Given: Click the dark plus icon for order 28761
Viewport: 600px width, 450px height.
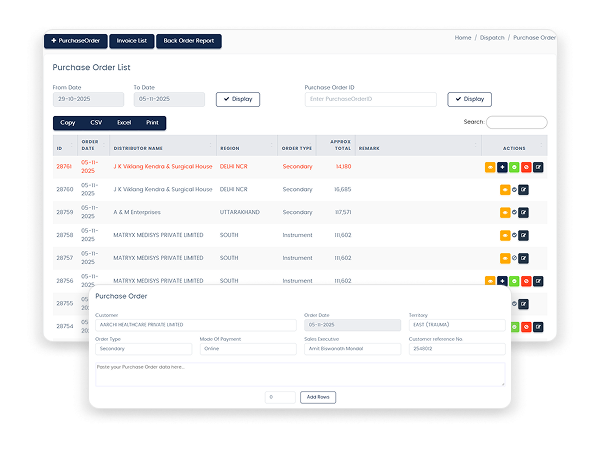Looking at the screenshot, I should coord(502,167).
